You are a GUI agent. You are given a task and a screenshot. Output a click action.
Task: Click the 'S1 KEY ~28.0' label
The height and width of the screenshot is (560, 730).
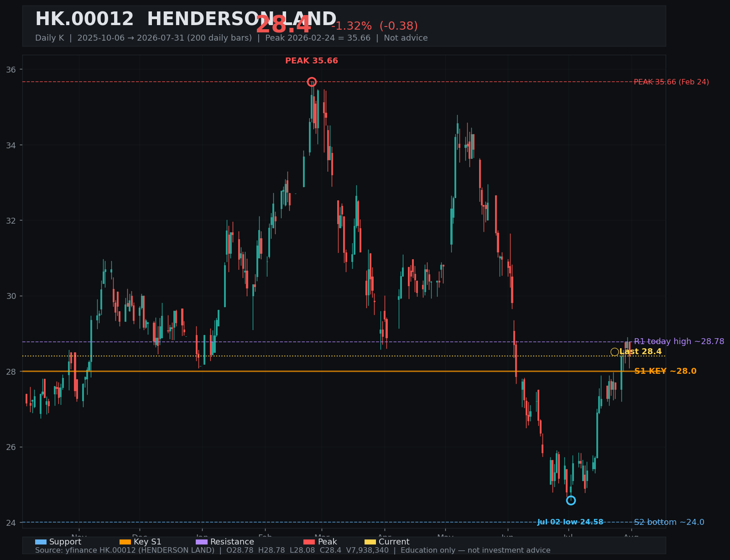pos(665,371)
